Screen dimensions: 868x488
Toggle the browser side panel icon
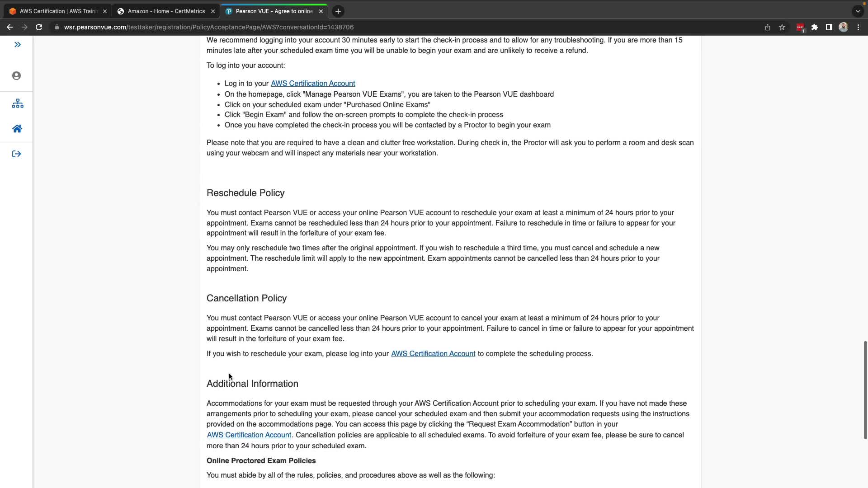[829, 27]
